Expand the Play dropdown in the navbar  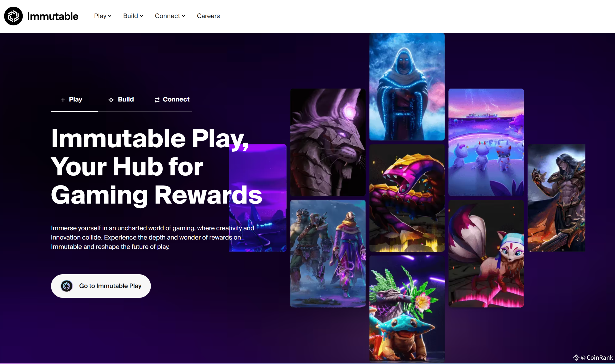(103, 16)
